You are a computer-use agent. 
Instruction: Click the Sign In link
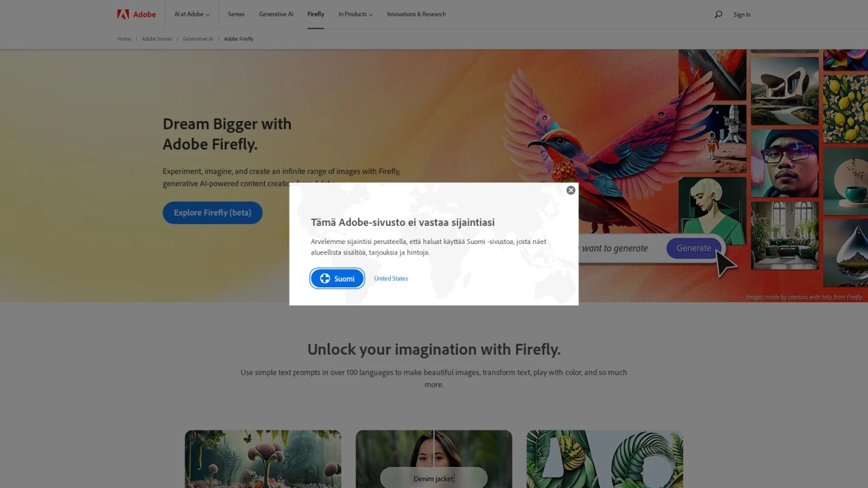pyautogui.click(x=742, y=14)
